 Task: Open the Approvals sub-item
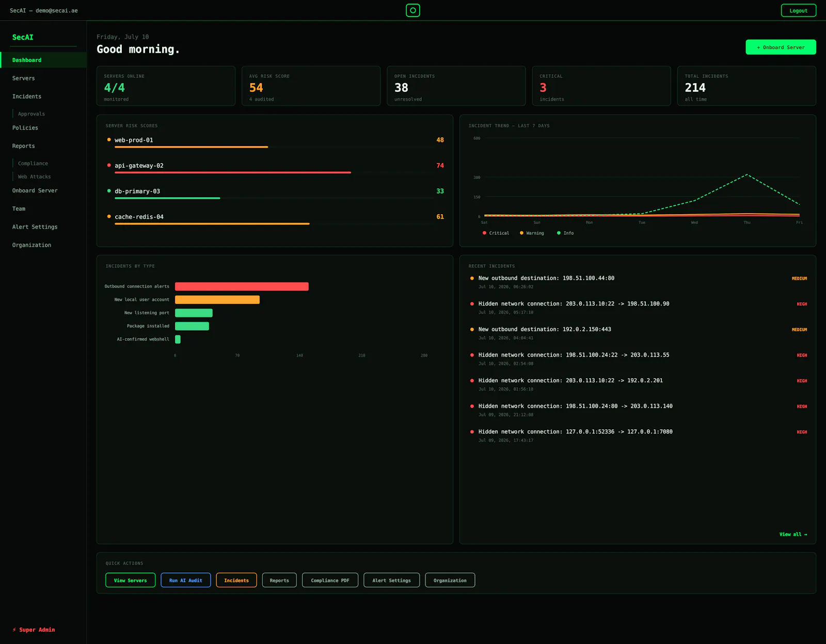pyautogui.click(x=31, y=114)
